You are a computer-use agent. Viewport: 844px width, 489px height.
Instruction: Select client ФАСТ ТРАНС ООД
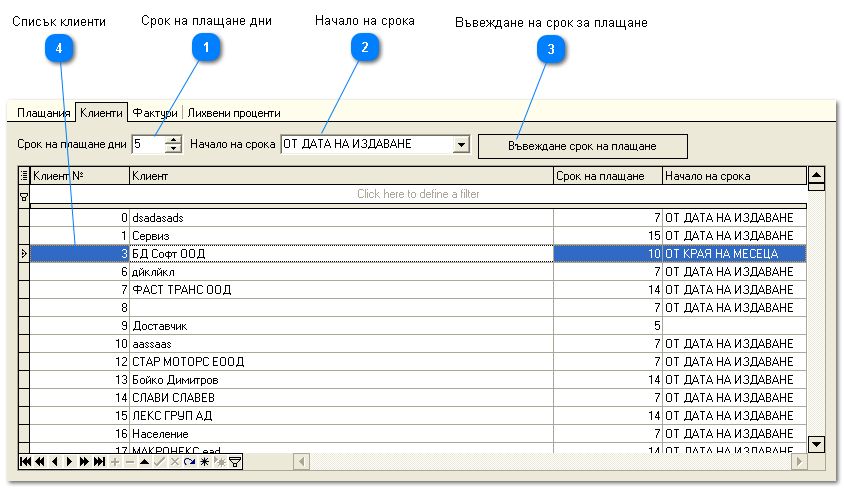click(418, 290)
